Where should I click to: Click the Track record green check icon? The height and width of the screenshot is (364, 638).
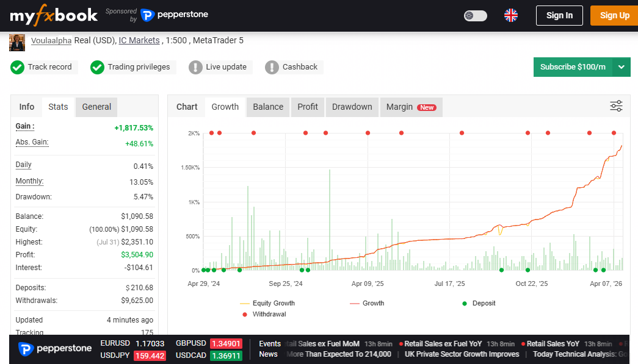pyautogui.click(x=17, y=68)
